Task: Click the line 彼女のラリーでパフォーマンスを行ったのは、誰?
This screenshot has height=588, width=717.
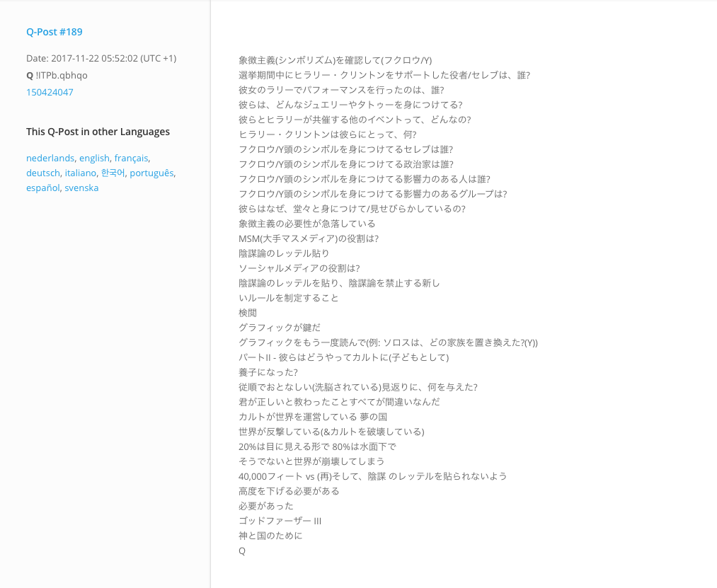Action: (341, 90)
